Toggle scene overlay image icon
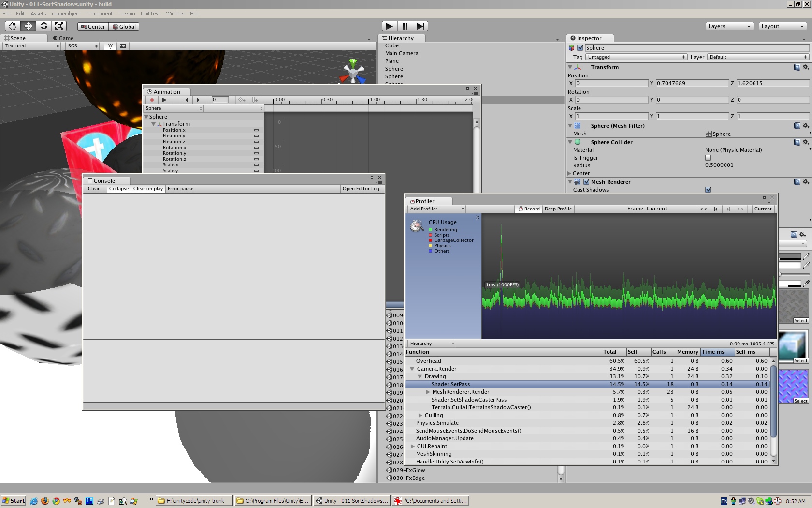This screenshot has width=812, height=508. [123, 46]
